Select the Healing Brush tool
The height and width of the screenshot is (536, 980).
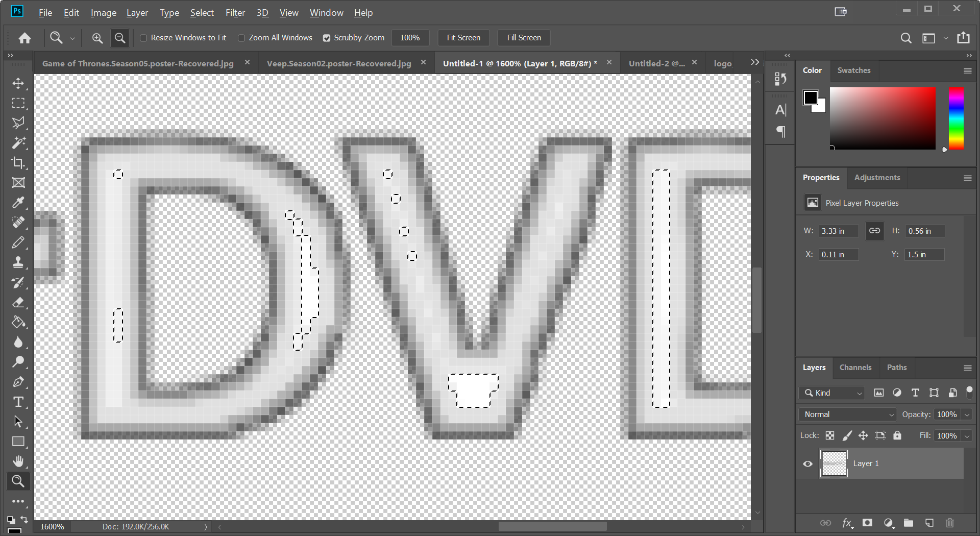[x=18, y=223]
